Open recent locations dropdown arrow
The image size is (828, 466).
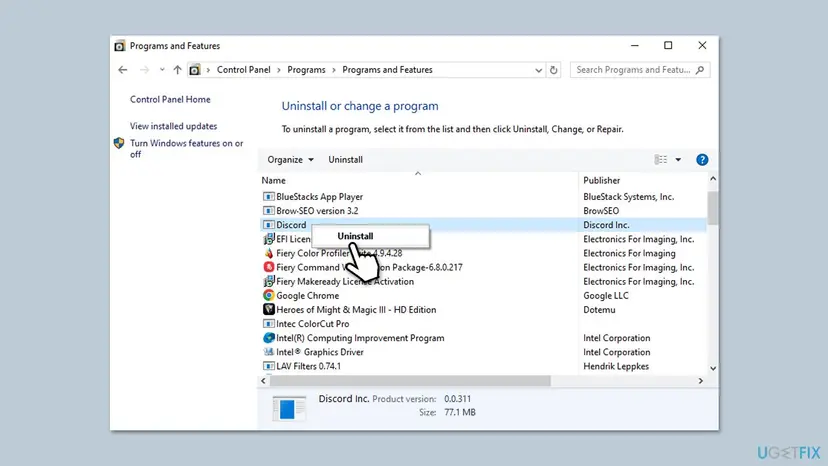click(162, 70)
